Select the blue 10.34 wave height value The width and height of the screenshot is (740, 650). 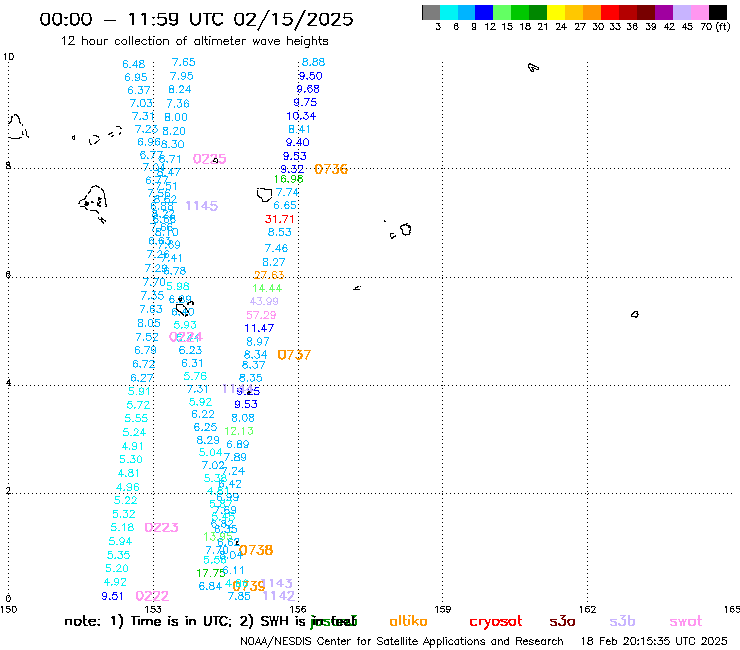coord(301,116)
